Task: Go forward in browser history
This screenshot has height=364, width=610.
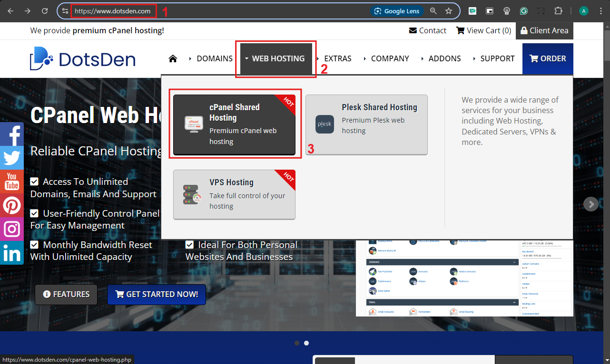Action: (x=28, y=11)
